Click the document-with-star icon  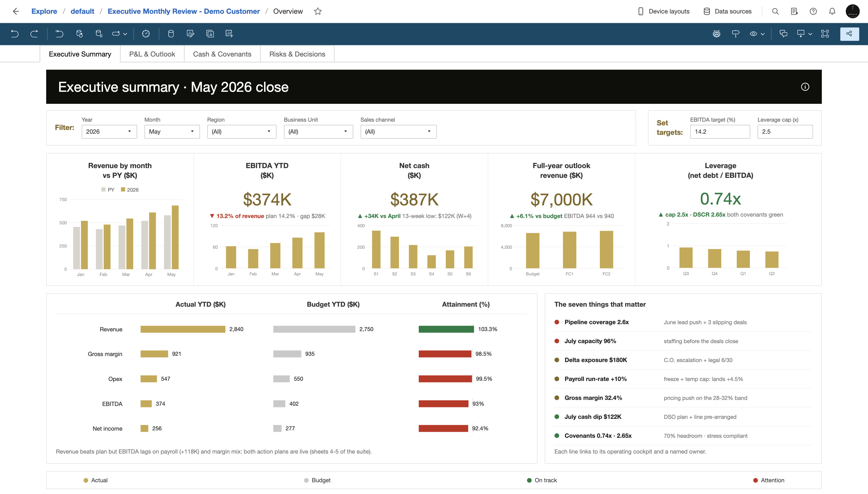pos(794,11)
